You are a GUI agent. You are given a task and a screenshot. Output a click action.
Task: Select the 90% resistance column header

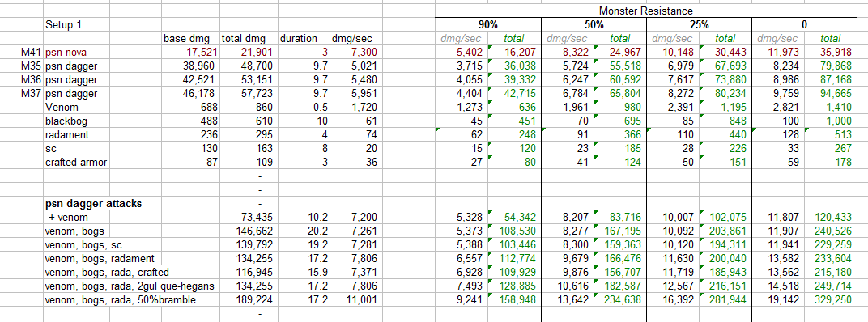[487, 25]
